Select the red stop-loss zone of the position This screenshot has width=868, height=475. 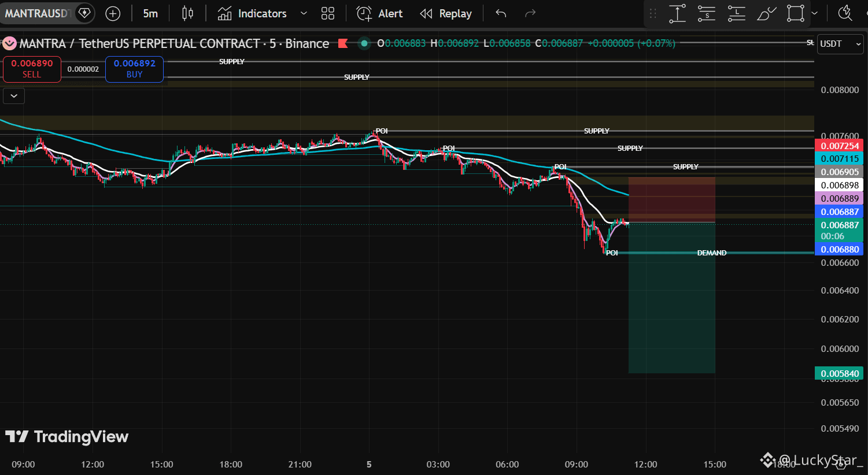(x=672, y=199)
